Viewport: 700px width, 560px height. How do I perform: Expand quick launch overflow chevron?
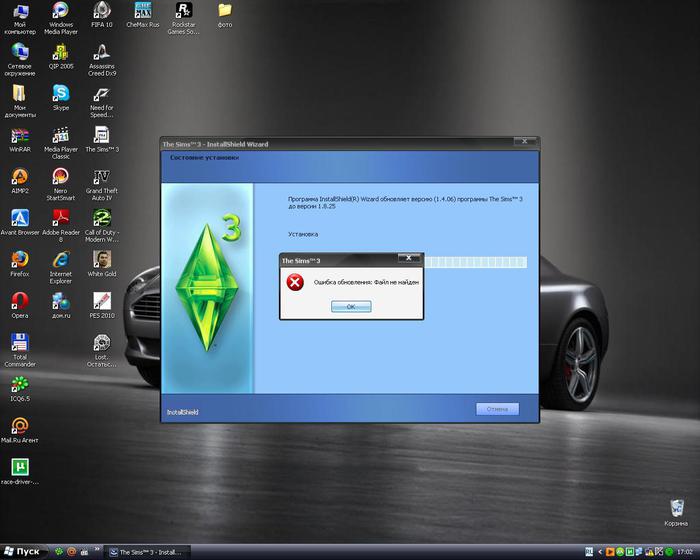click(97, 548)
